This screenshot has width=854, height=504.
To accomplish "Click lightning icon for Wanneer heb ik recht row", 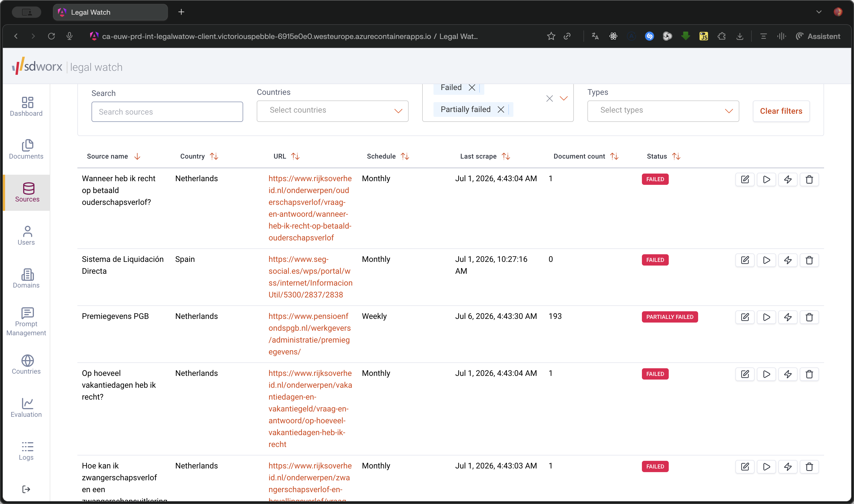I will pos(787,179).
